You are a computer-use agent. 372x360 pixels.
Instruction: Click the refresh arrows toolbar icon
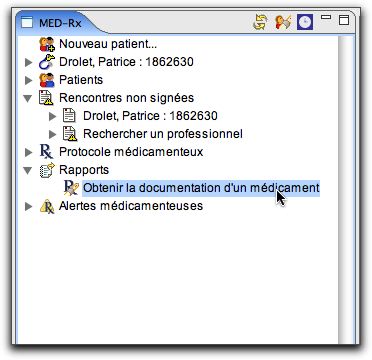(x=260, y=23)
